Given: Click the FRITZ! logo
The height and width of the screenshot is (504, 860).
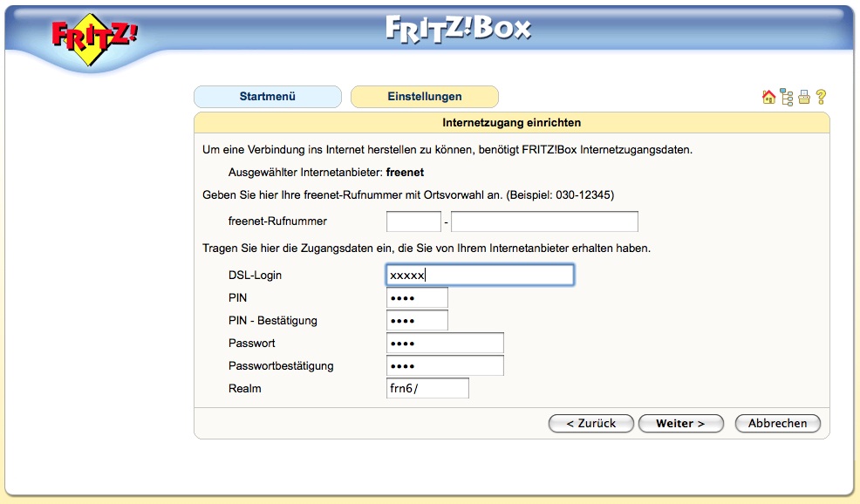Looking at the screenshot, I should point(94,39).
